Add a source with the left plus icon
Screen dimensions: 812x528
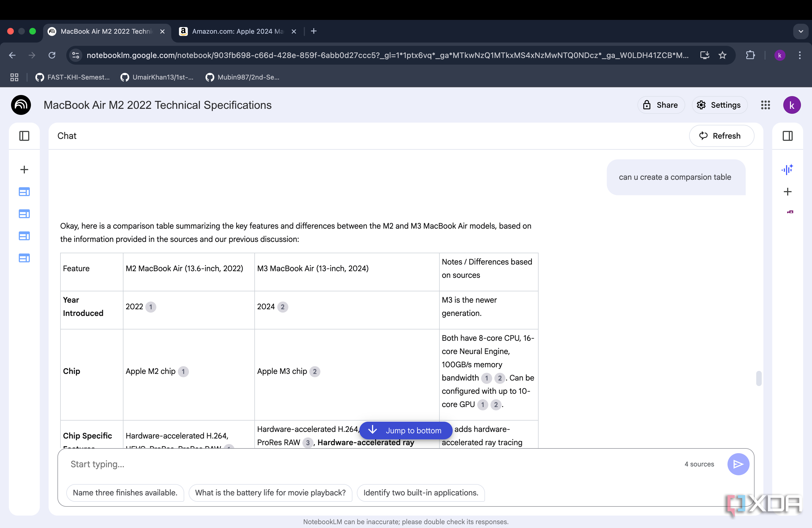[24, 170]
